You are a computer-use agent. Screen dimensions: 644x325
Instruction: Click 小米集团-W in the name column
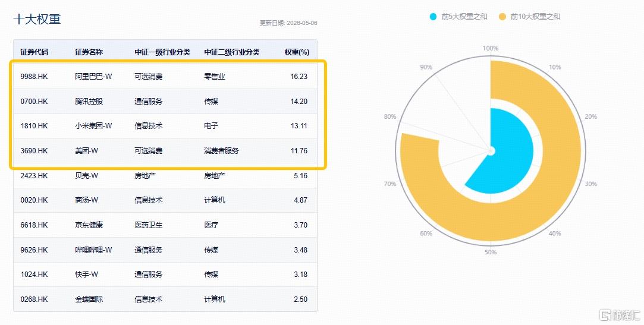pyautogui.click(x=93, y=126)
